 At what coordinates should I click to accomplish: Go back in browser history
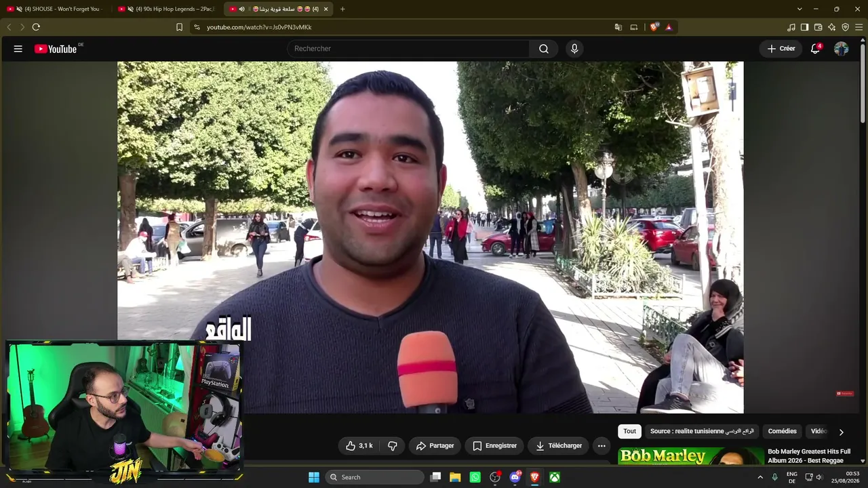click(9, 27)
